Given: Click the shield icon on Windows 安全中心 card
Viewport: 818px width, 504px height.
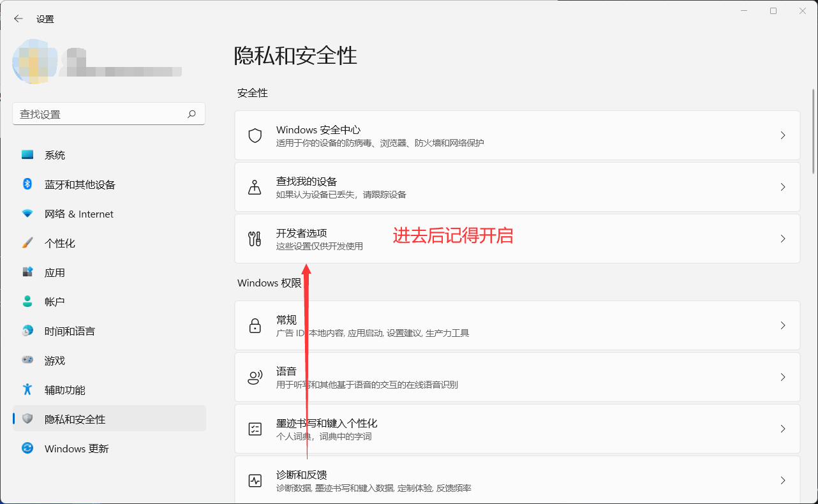Looking at the screenshot, I should tap(255, 135).
